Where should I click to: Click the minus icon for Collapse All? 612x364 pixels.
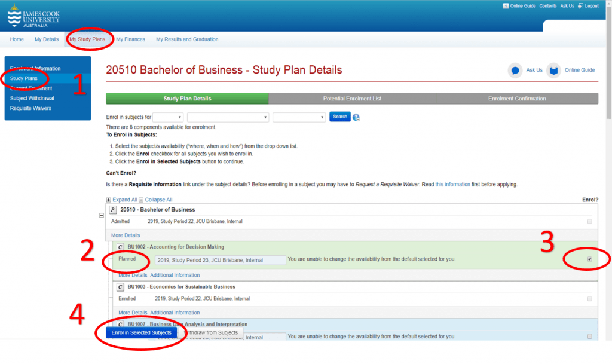(141, 200)
